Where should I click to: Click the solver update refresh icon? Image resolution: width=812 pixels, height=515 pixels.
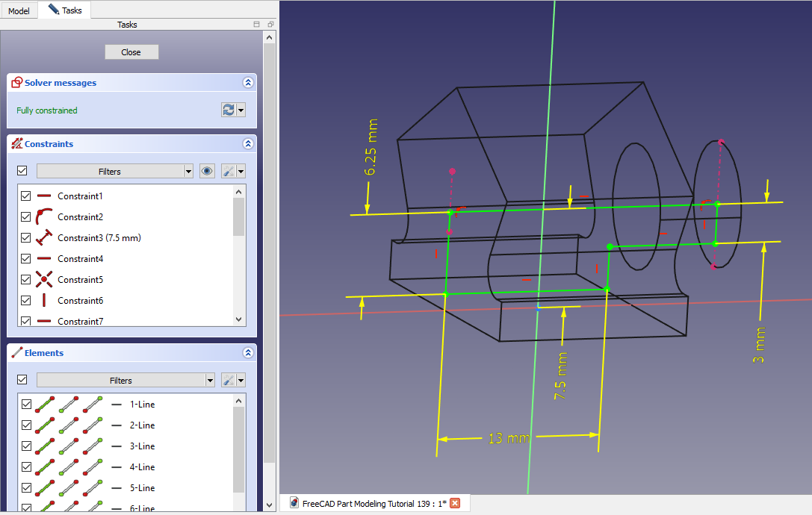(x=229, y=110)
